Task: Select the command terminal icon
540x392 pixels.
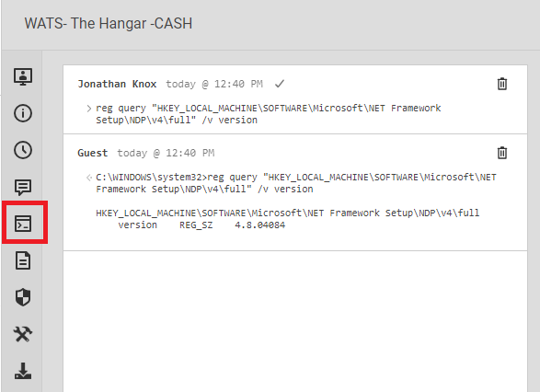Action: tap(23, 224)
